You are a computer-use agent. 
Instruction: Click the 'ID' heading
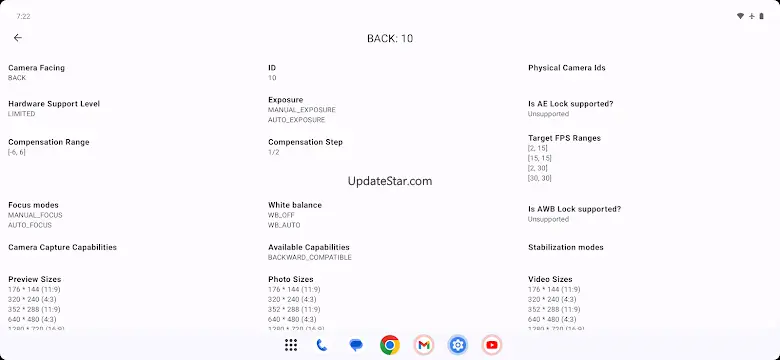click(x=272, y=68)
